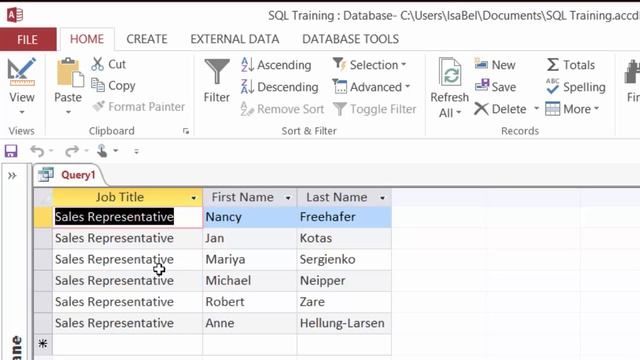Screen dimensions: 640x360
Task: Undo the last action
Action: pos(37,151)
